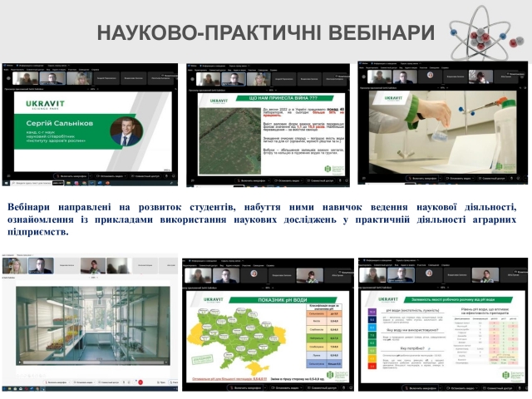Click Совместный доступ in the lab hand screenshot
The width and height of the screenshot is (532, 399).
pos(492,178)
